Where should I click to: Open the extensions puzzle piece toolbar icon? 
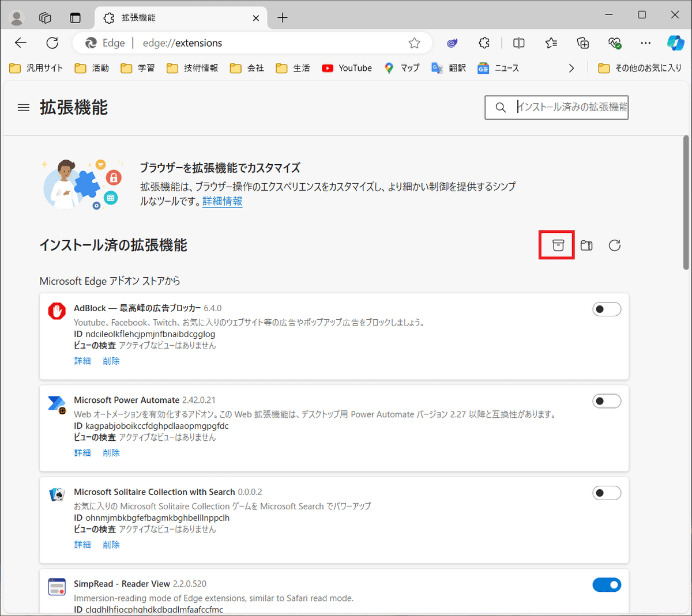pyautogui.click(x=484, y=43)
